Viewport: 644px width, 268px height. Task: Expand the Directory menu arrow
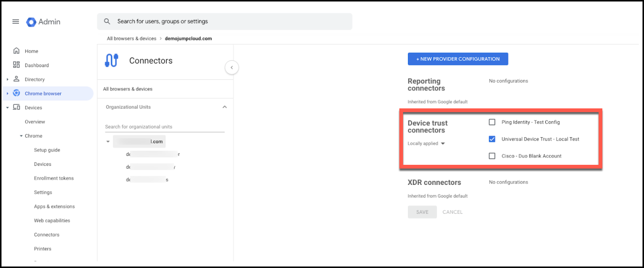tap(7, 79)
